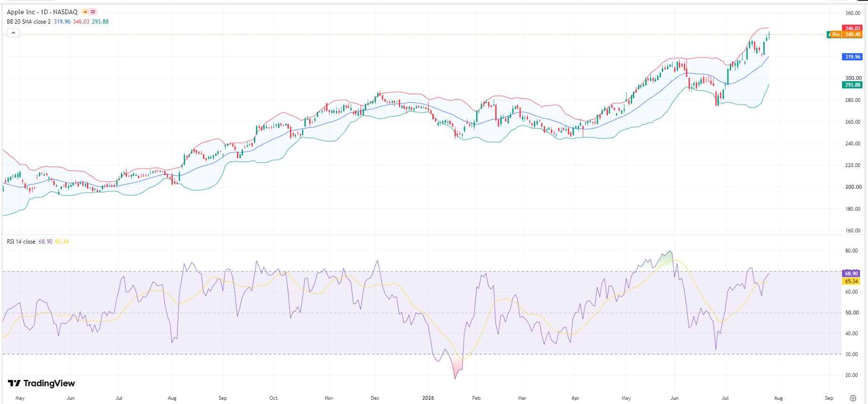Viewport: 868px width, 404px height.
Task: Click the 2026 year label on time axis
Action: pyautogui.click(x=428, y=398)
